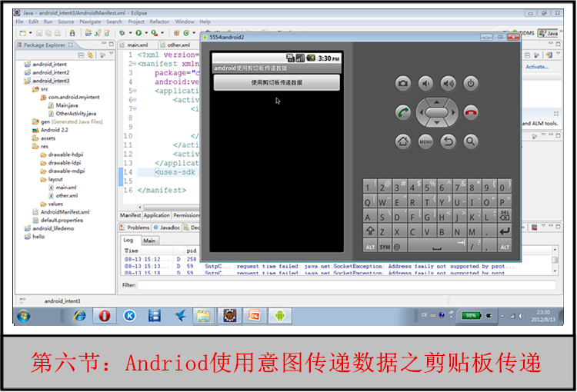Open the Navigate menu
577x392 pixels.
(x=90, y=22)
